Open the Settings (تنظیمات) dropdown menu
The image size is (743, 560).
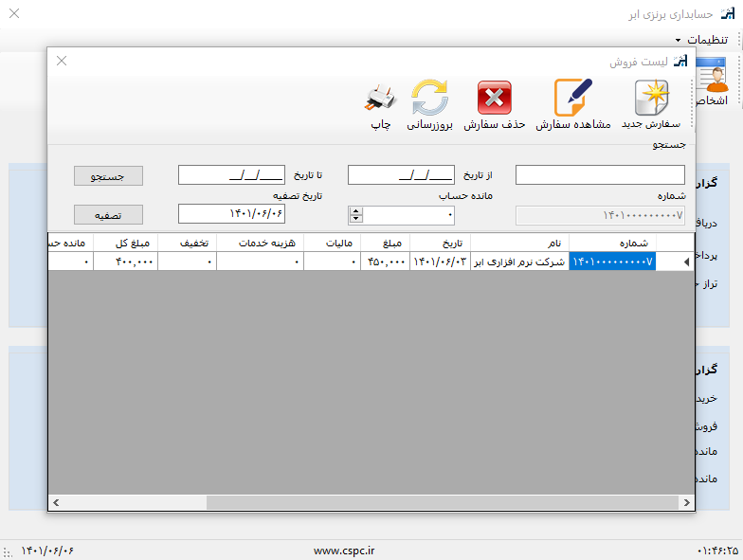pyautogui.click(x=701, y=40)
